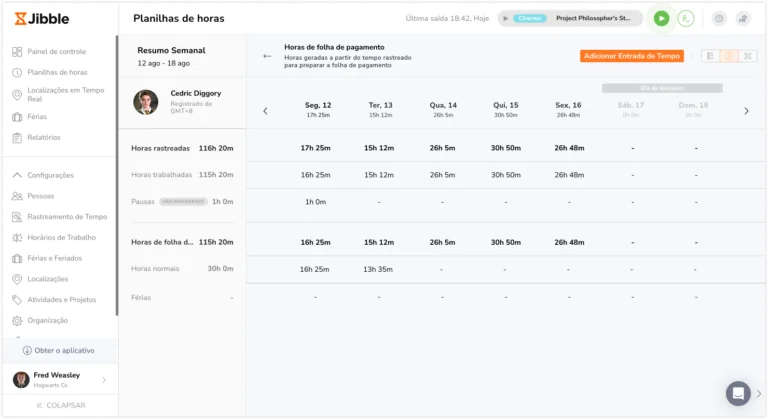Click the sidebar vertical scrollbar
Screen dimensions: 768x419
point(117,175)
